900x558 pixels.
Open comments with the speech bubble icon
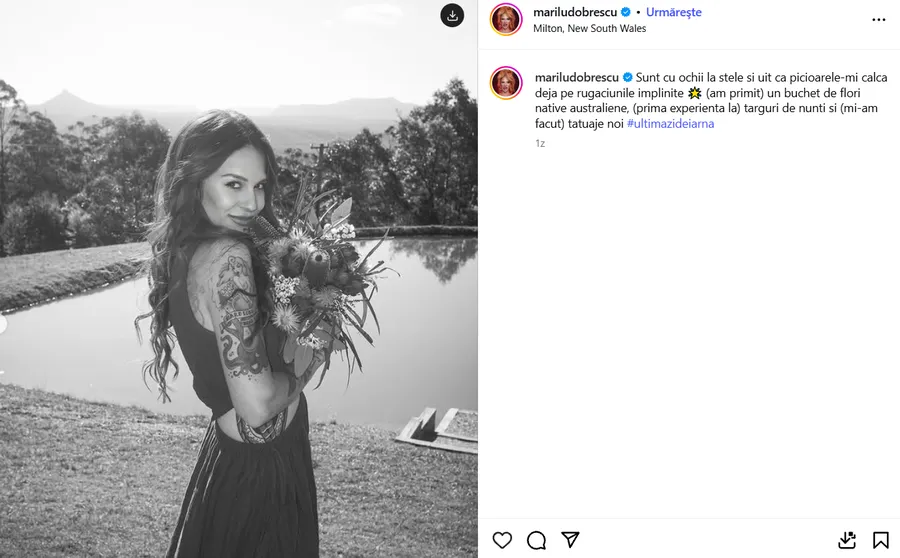point(536,540)
